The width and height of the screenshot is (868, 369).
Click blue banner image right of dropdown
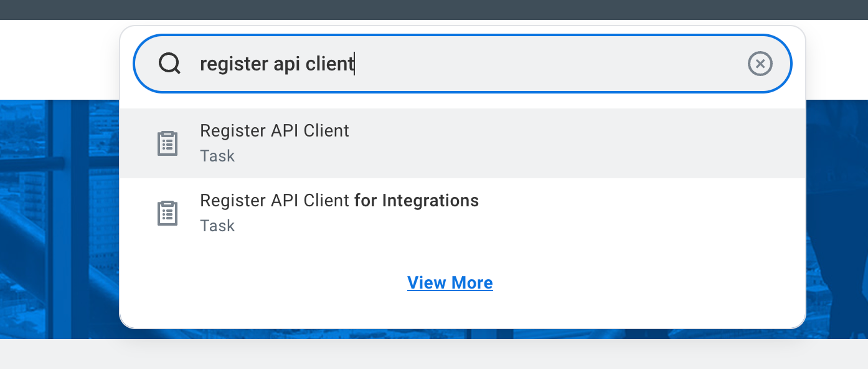click(x=836, y=218)
